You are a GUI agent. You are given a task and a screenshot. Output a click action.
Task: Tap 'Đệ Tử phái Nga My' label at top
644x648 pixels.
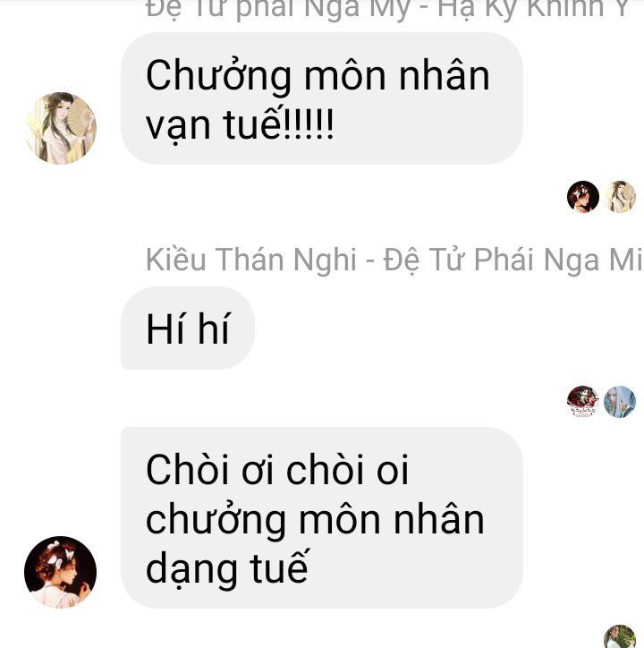point(276,9)
